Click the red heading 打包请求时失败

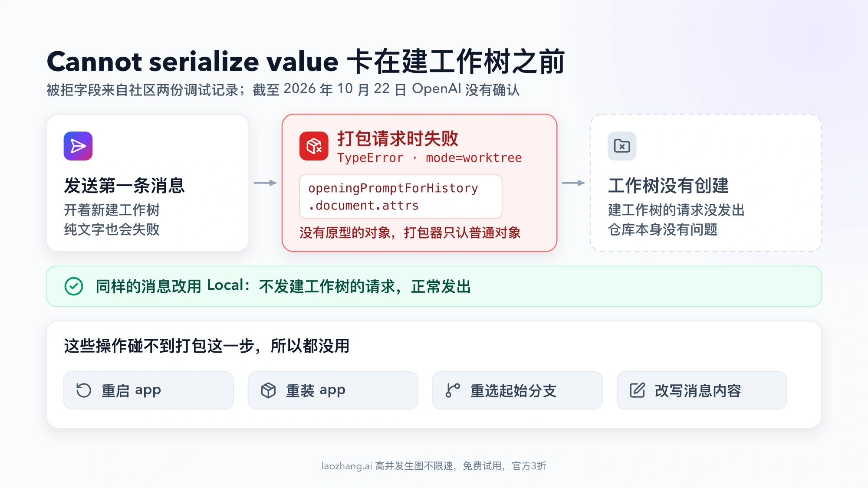(398, 139)
